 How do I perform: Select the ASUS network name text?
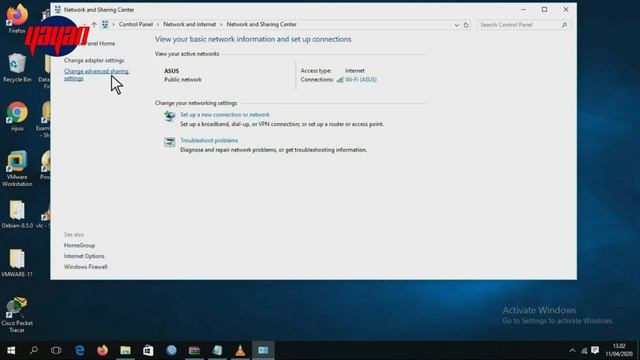(171, 71)
